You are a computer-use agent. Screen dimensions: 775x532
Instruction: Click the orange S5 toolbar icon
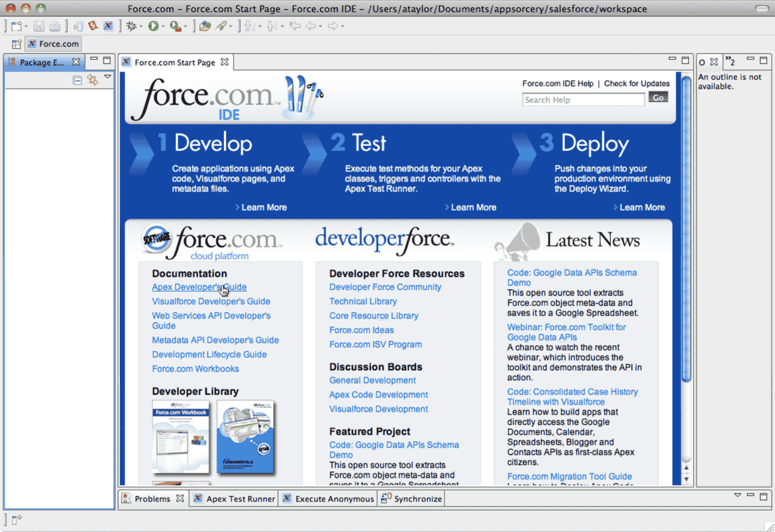93,26
